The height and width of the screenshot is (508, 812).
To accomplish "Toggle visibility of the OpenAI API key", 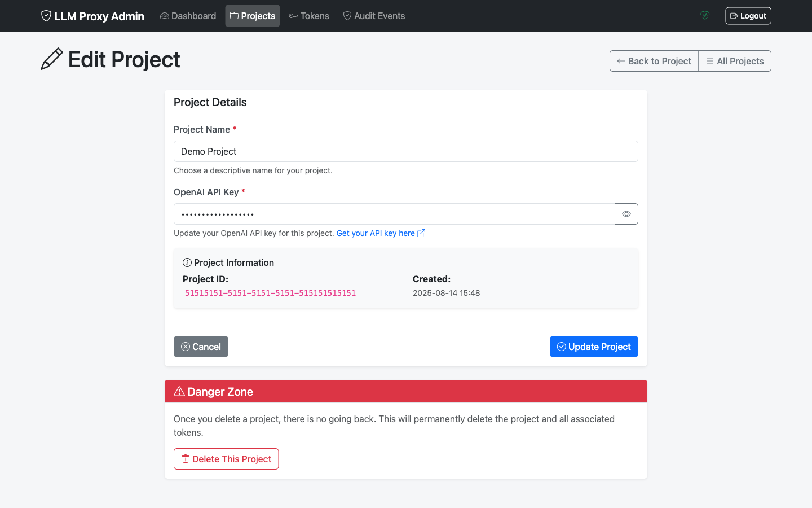I will coord(626,214).
